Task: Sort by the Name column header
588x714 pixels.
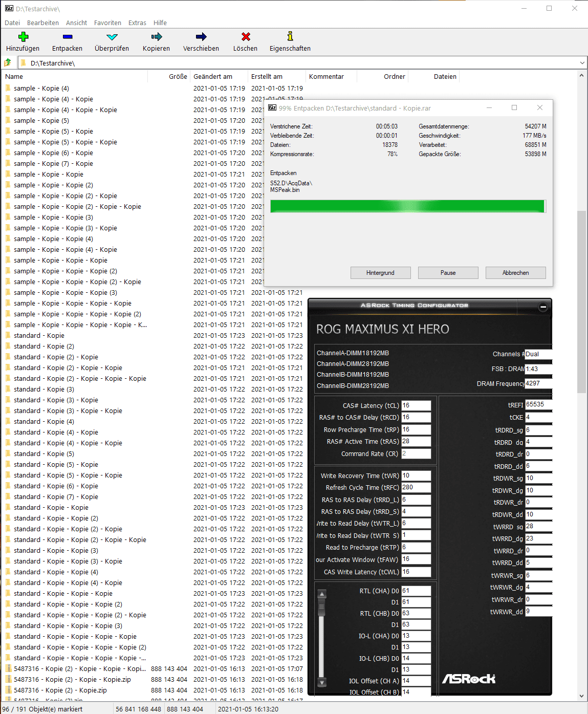Action: pos(75,76)
